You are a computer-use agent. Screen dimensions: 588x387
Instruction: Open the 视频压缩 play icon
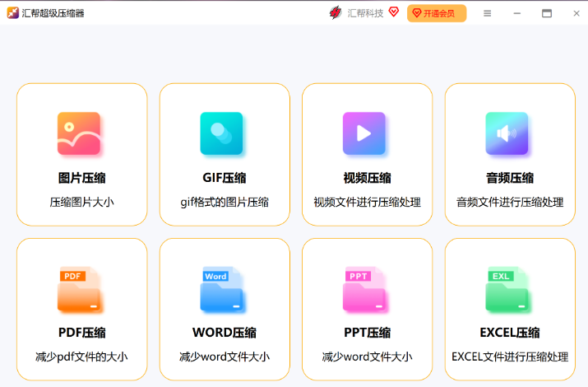364,133
